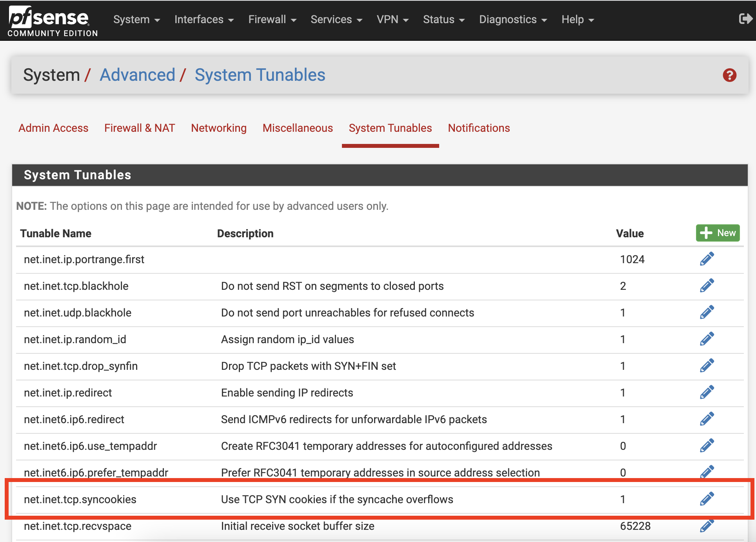Edit net.inet.ip.portrange.first tunable pencil icon
The image size is (756, 542).
point(707,259)
